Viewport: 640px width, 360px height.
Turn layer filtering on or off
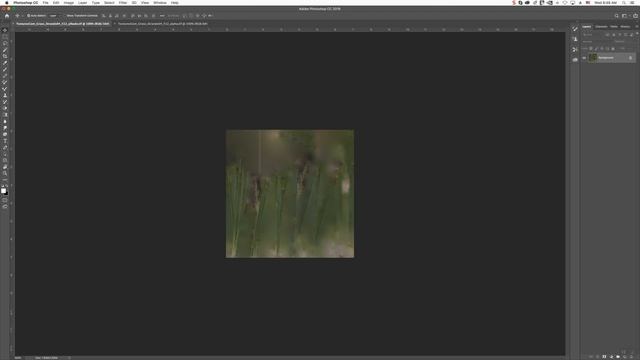click(x=637, y=33)
